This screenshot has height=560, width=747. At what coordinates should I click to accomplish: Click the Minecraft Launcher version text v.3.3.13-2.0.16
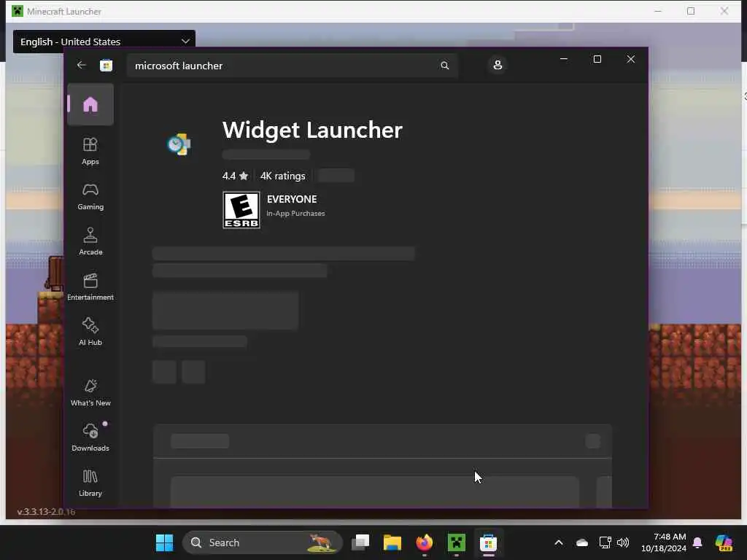[x=46, y=512]
